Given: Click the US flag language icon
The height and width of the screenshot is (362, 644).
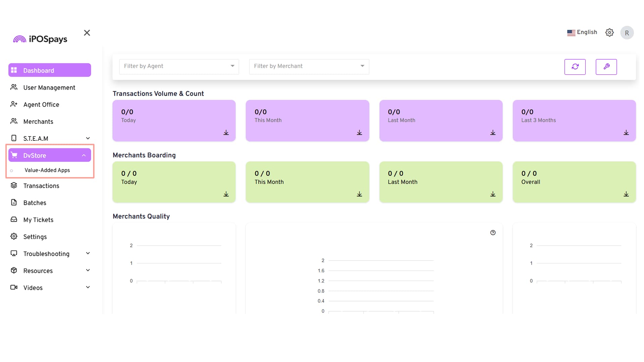Looking at the screenshot, I should [x=571, y=33].
